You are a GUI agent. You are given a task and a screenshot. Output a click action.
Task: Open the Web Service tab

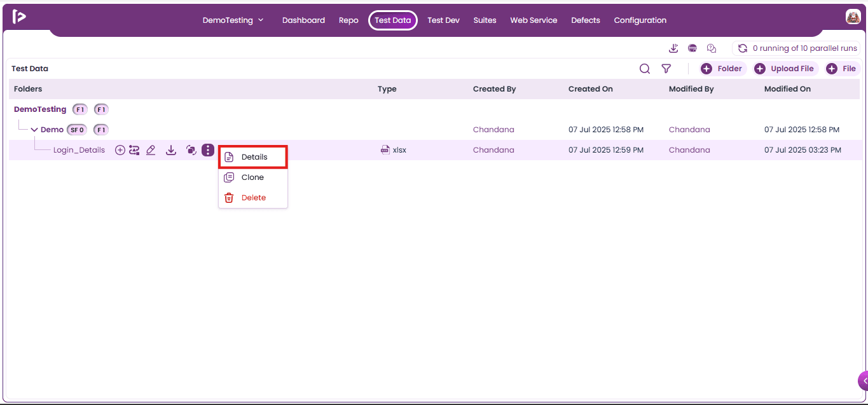(534, 20)
